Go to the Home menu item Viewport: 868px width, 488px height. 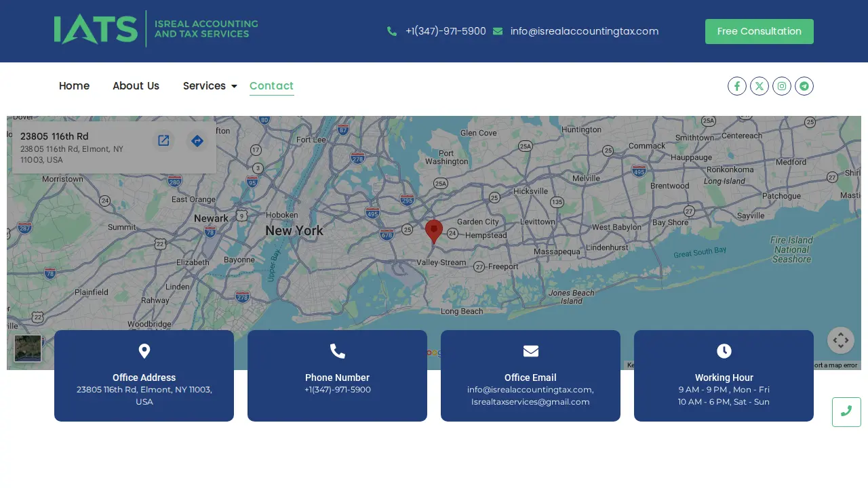click(74, 86)
